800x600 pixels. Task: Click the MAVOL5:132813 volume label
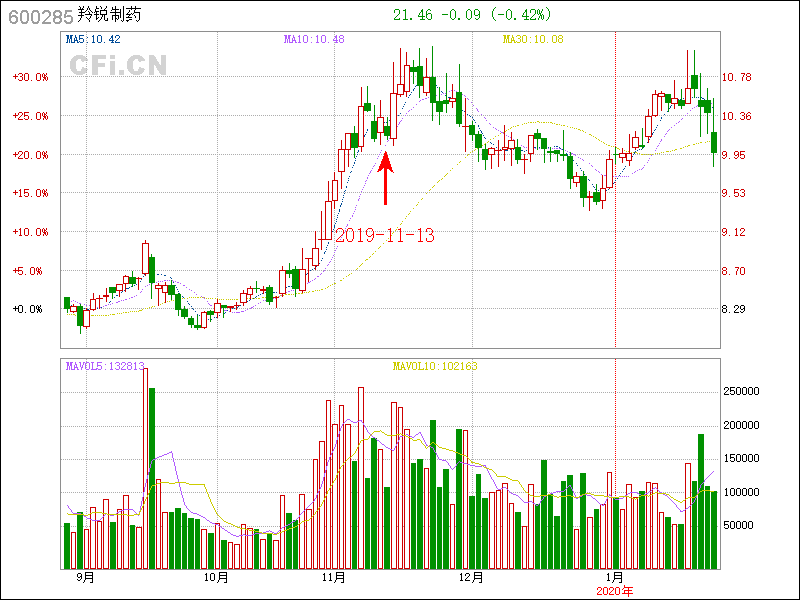coord(105,366)
